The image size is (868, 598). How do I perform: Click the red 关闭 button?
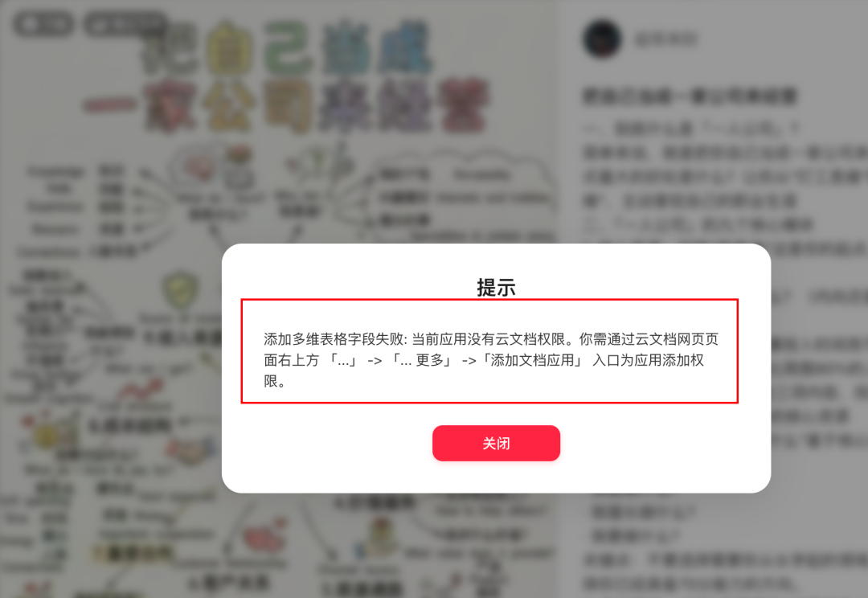point(496,443)
